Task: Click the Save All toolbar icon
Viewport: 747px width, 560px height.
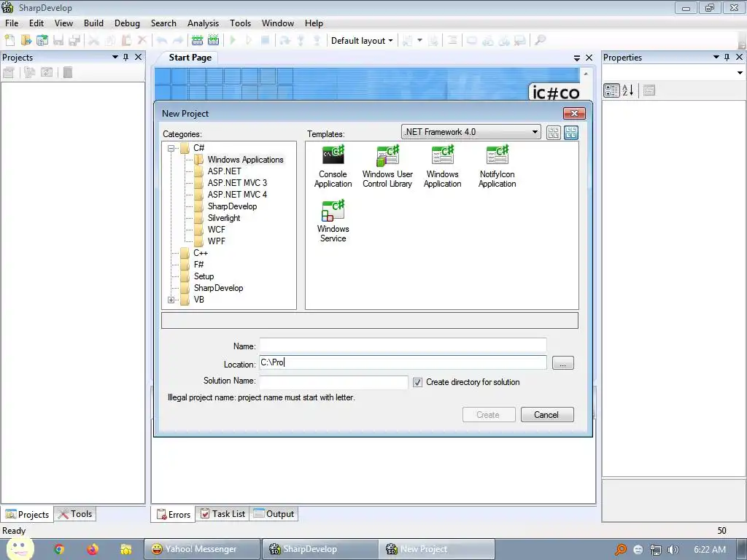Action: pyautogui.click(x=74, y=41)
